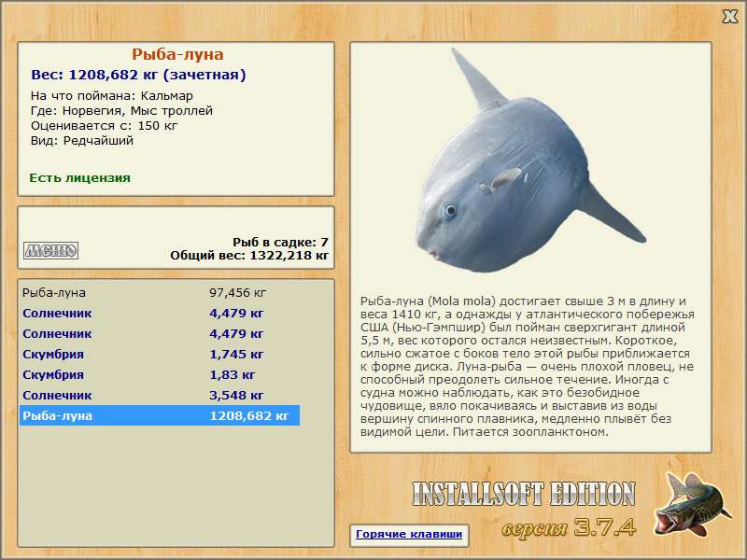This screenshot has width=747, height=560.
Task: Close the fish cage window with X
Action: coord(729,17)
